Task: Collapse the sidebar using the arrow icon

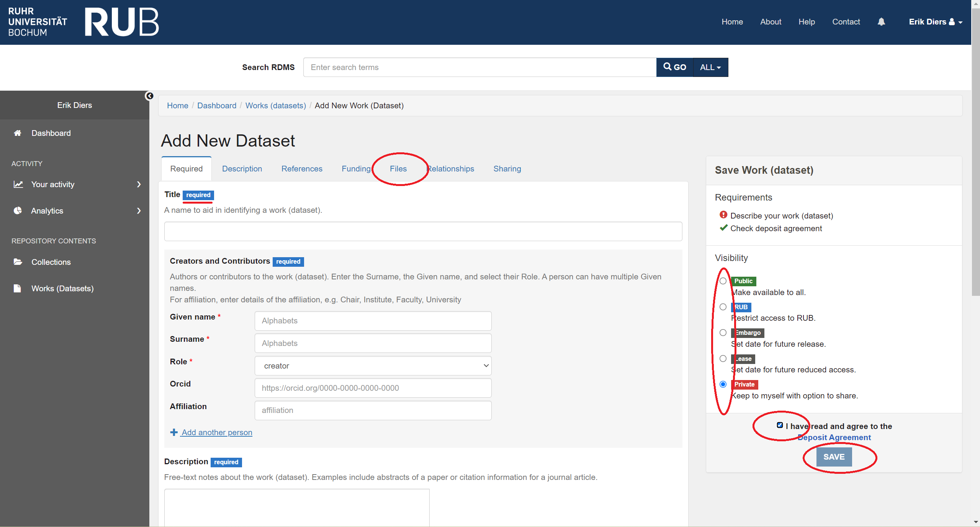Action: [x=149, y=96]
